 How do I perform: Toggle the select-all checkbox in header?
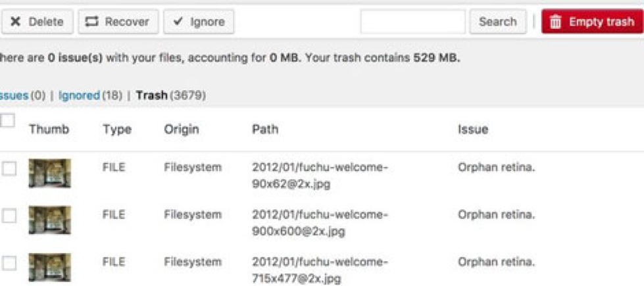click(7, 120)
